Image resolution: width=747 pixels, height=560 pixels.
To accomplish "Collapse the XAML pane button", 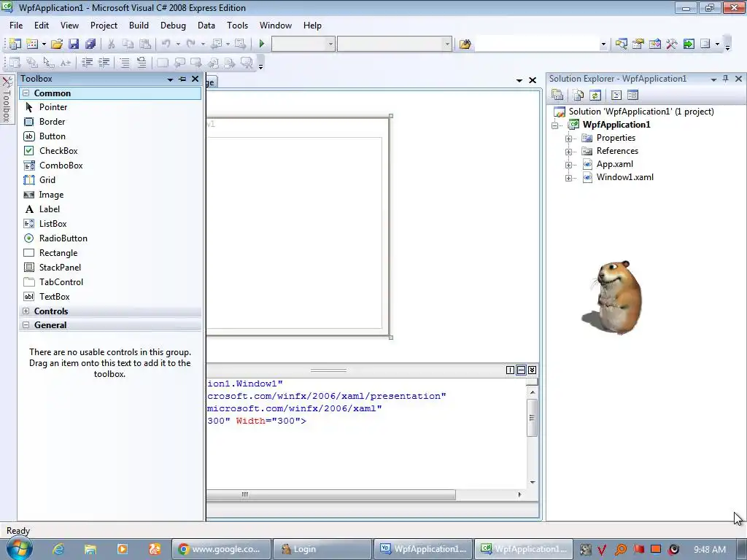I will coord(532,370).
